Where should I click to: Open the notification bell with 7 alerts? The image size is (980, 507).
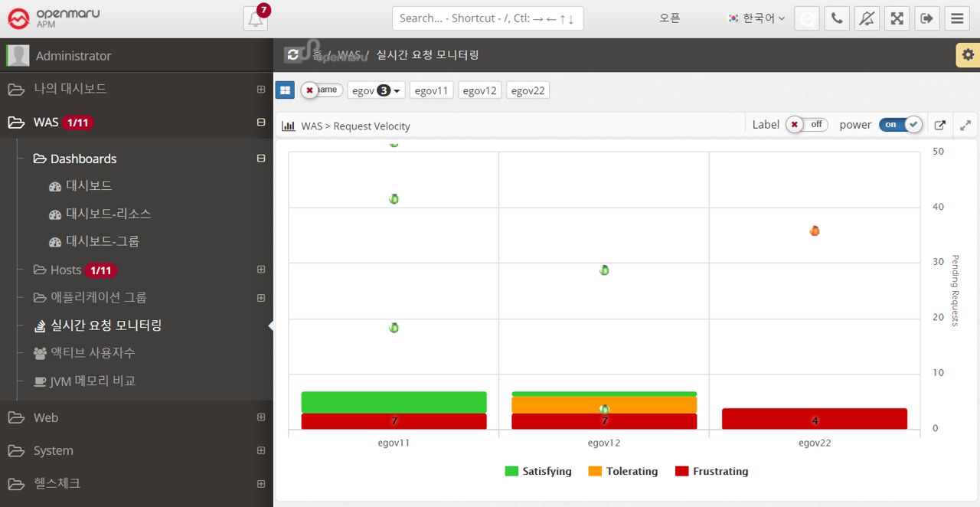pyautogui.click(x=256, y=19)
